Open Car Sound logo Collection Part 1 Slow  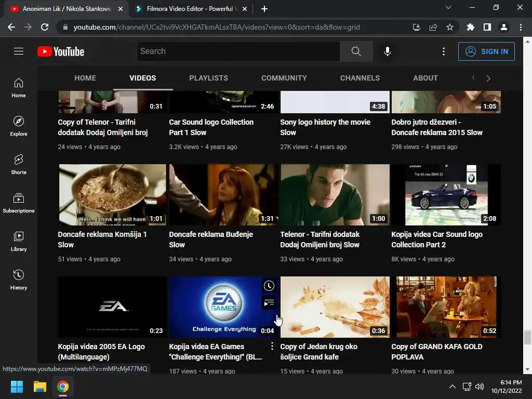[211, 127]
